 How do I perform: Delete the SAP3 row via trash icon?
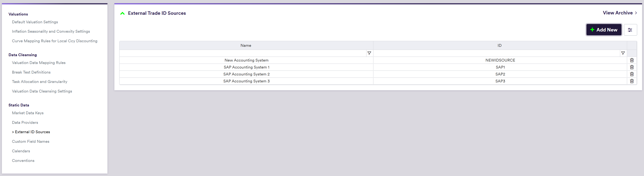(632, 81)
